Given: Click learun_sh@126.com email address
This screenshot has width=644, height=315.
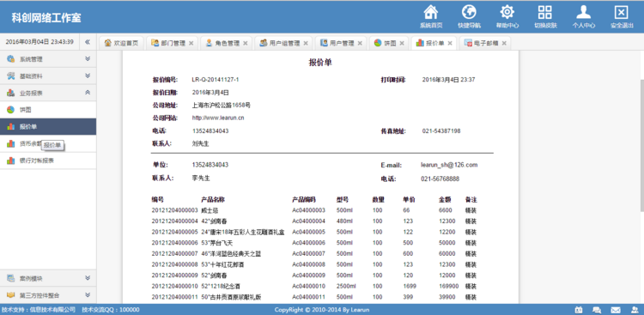Looking at the screenshot, I should (449, 165).
